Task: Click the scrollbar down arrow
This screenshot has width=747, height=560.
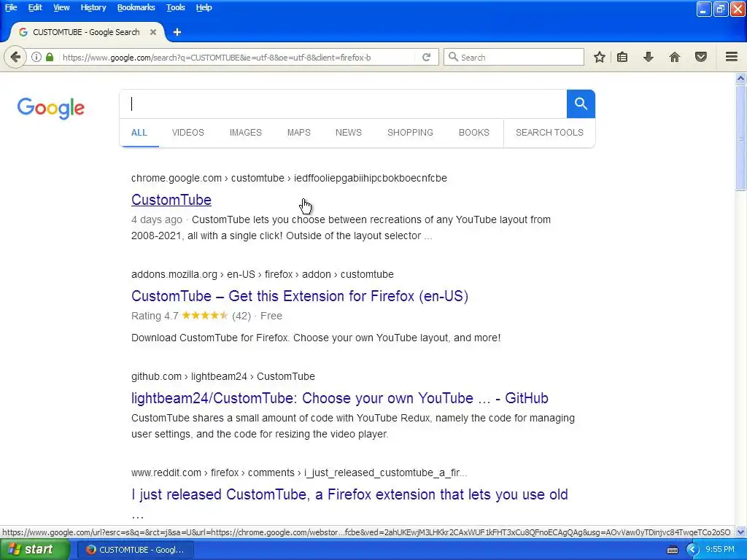Action: 740,532
